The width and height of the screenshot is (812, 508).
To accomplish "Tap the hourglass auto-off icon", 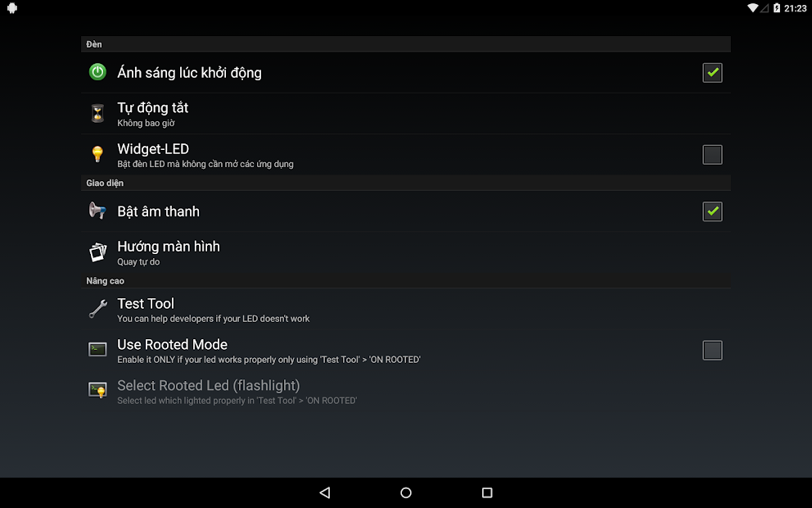I will tap(97, 113).
